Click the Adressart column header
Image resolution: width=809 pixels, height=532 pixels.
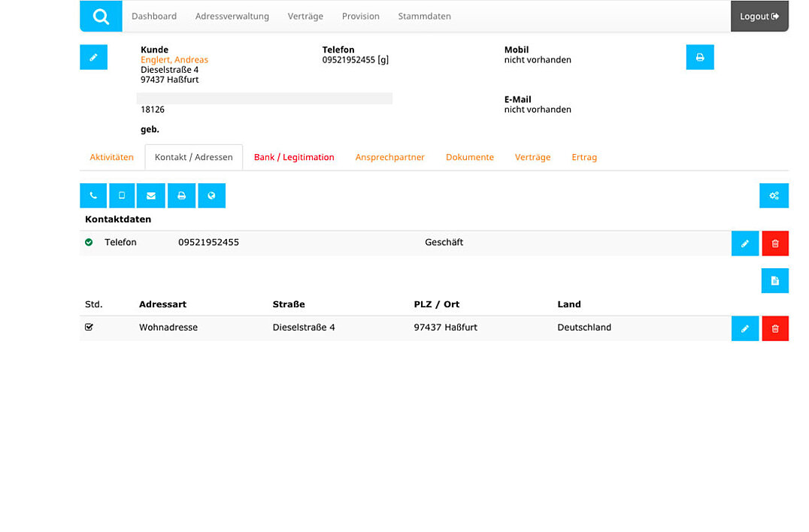pyautogui.click(x=162, y=304)
